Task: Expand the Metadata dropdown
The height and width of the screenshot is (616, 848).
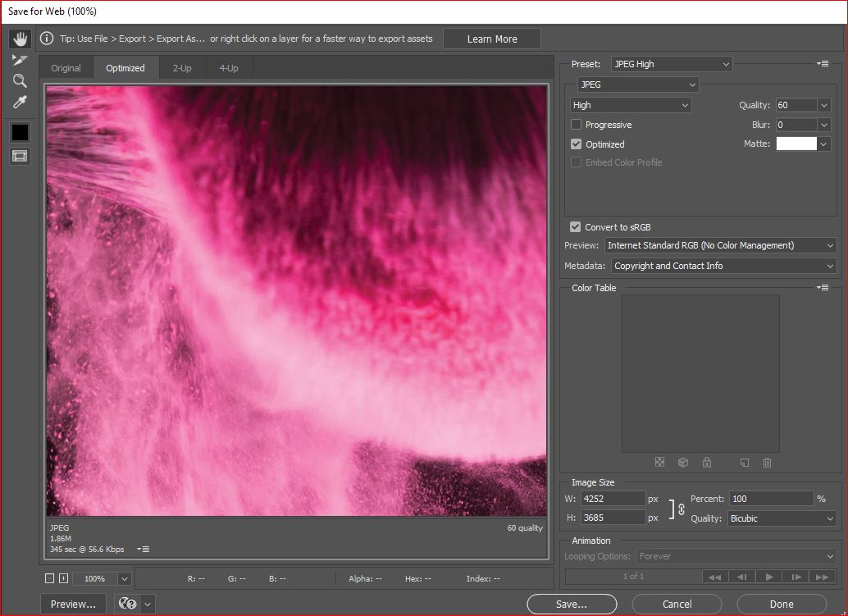Action: (723, 266)
